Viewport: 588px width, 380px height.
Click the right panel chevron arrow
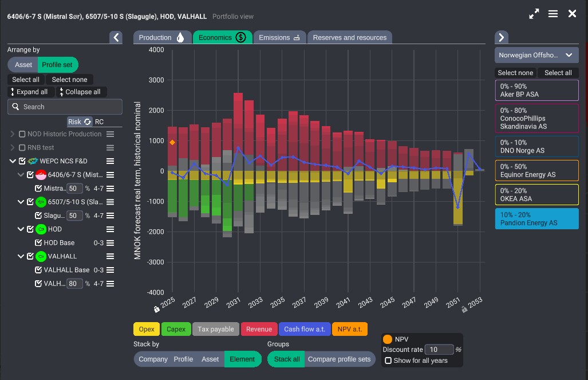pyautogui.click(x=502, y=37)
